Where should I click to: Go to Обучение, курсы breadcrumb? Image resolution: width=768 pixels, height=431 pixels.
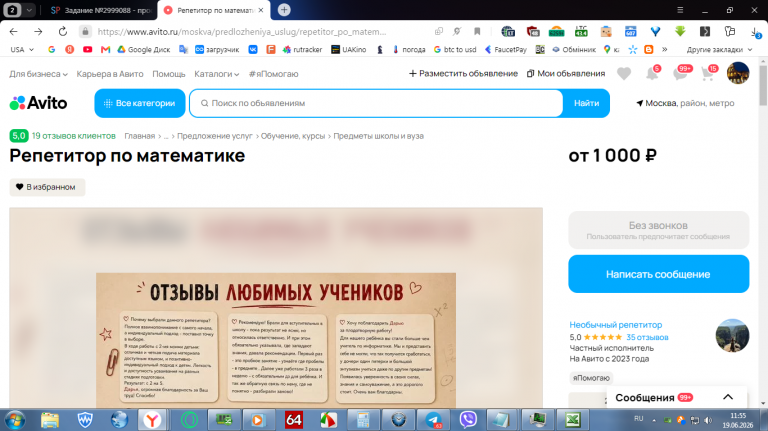coord(293,136)
